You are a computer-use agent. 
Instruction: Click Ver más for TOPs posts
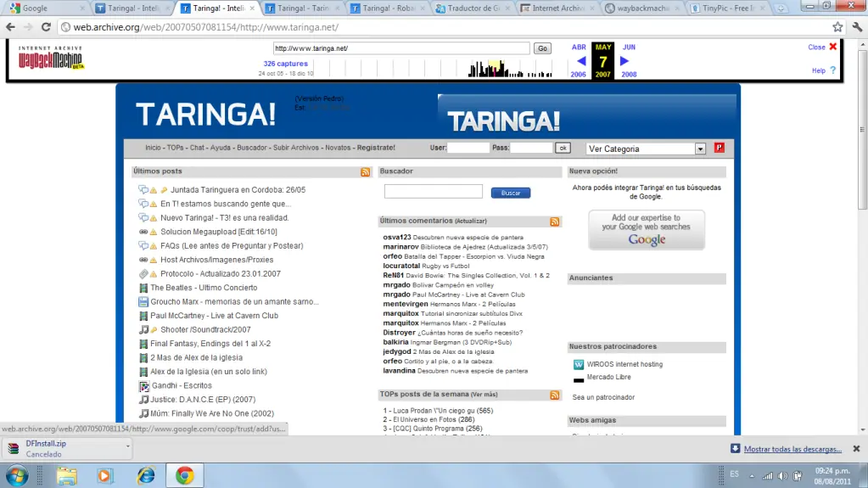[x=484, y=395]
